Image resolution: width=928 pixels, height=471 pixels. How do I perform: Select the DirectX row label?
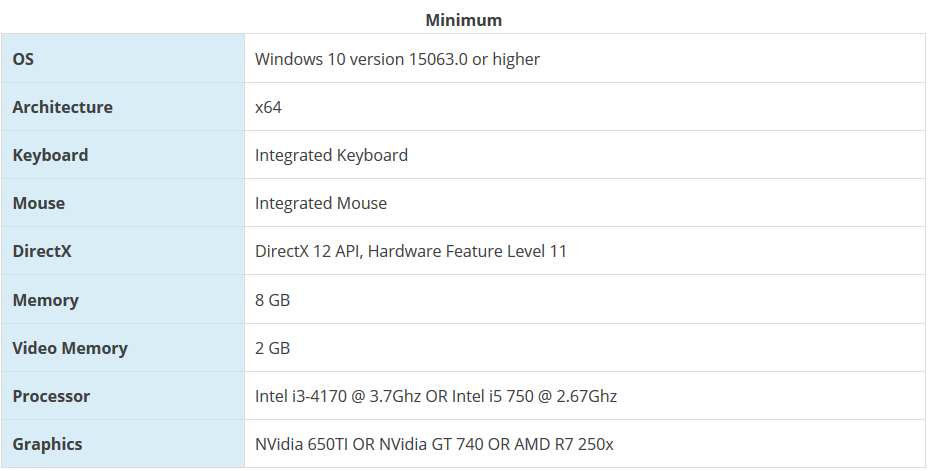42,251
